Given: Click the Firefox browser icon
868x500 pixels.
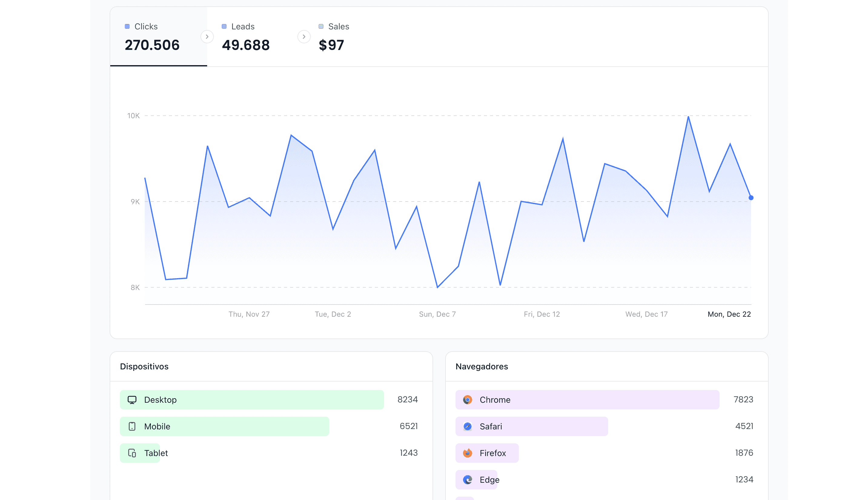Looking at the screenshot, I should (467, 453).
